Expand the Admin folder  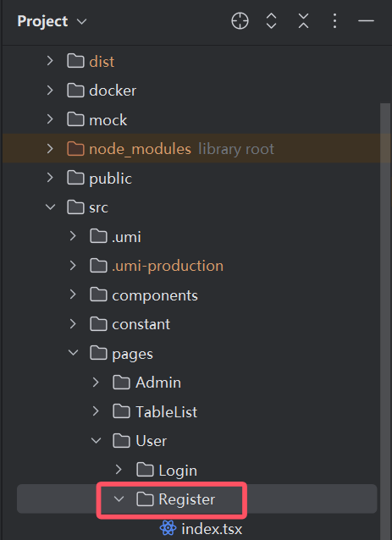coord(97,383)
